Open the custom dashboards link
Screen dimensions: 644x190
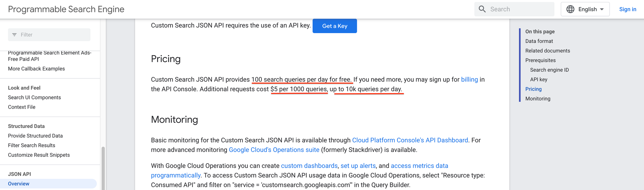tap(309, 166)
